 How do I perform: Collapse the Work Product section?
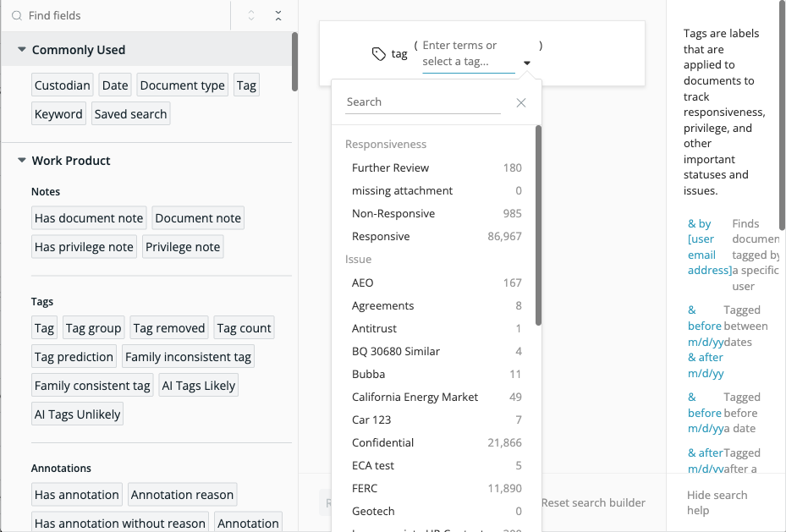(x=21, y=161)
